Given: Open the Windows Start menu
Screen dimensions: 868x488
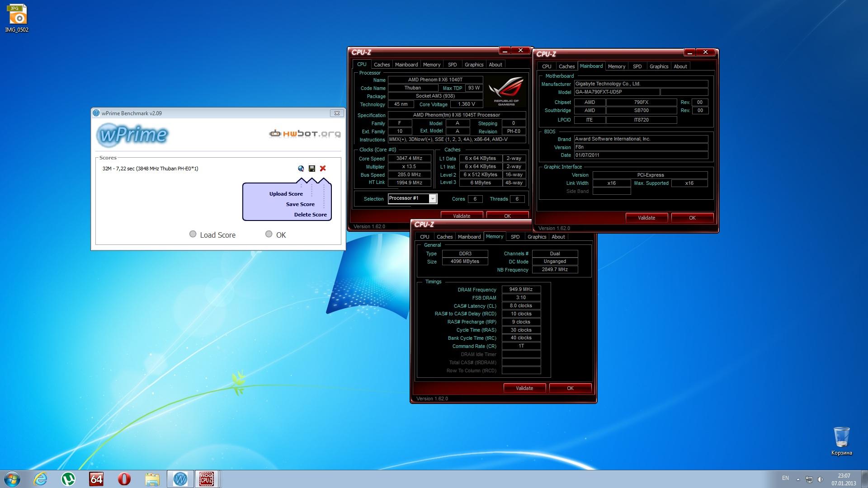Looking at the screenshot, I should coord(12,479).
